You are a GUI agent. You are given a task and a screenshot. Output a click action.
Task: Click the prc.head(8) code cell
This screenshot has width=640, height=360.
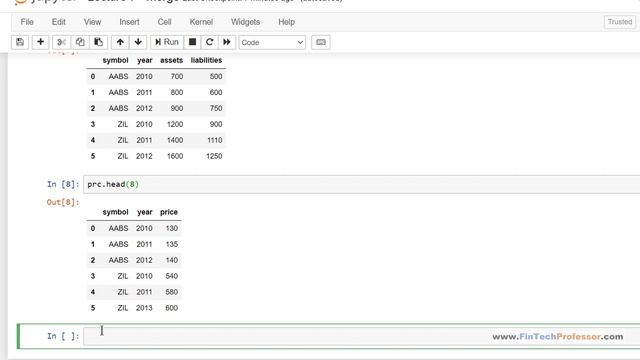(362, 184)
